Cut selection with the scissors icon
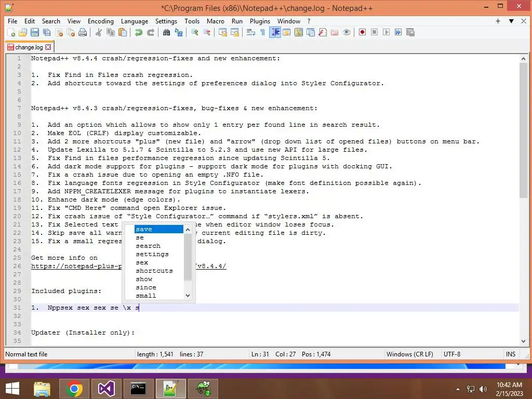The height and width of the screenshot is (399, 532). tap(98, 32)
